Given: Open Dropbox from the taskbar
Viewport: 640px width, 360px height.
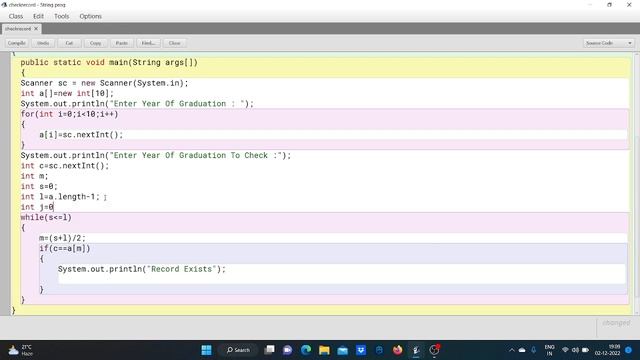Looking at the screenshot, I should [361, 350].
